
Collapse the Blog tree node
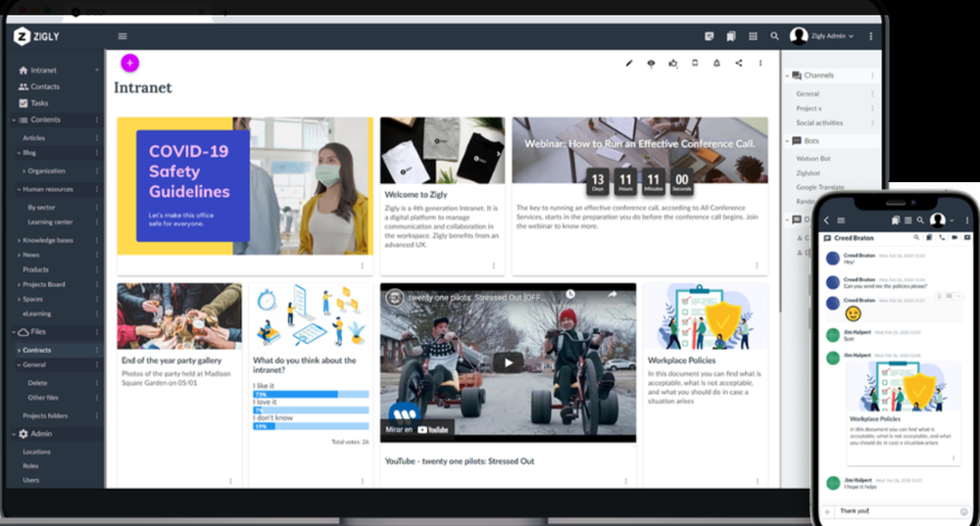[x=19, y=153]
